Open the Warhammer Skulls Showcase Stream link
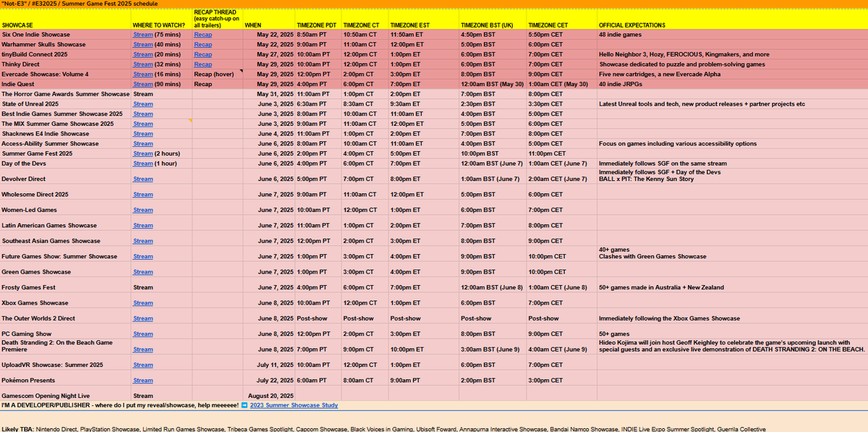This screenshot has width=868, height=432. pos(142,44)
